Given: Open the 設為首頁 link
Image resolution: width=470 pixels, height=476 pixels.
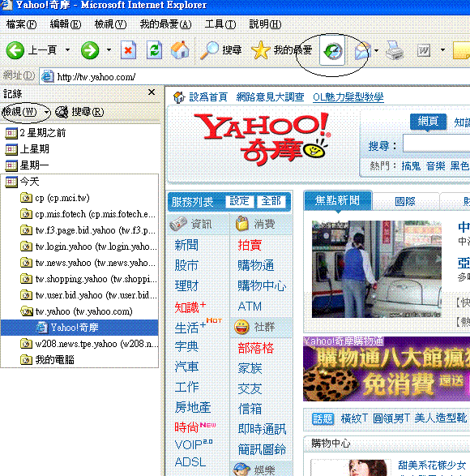Looking at the screenshot, I should [x=208, y=97].
